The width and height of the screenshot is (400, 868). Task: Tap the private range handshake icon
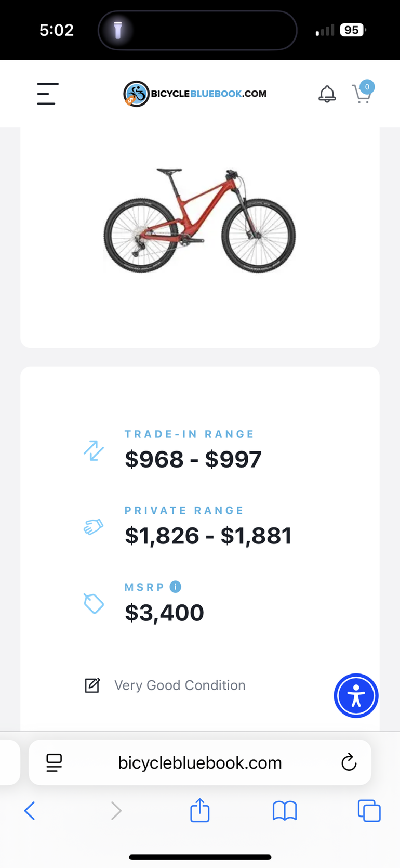(x=94, y=527)
